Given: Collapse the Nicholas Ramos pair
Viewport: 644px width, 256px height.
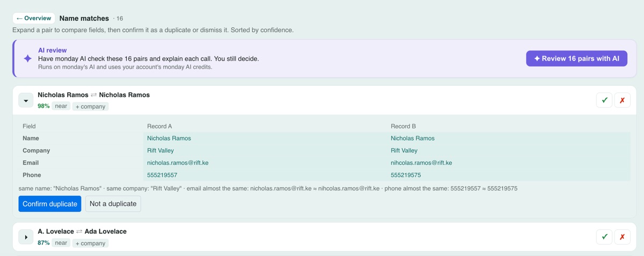Looking at the screenshot, I should tap(26, 100).
